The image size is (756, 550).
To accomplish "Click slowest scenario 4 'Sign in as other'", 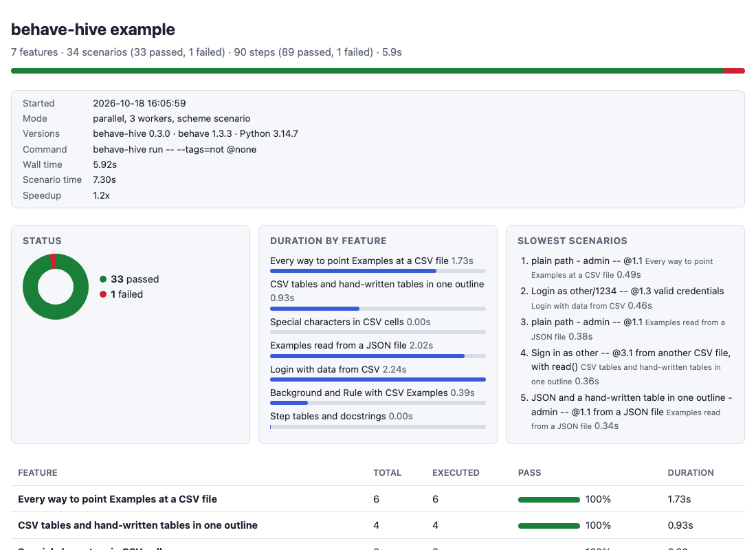I will pos(631,366).
